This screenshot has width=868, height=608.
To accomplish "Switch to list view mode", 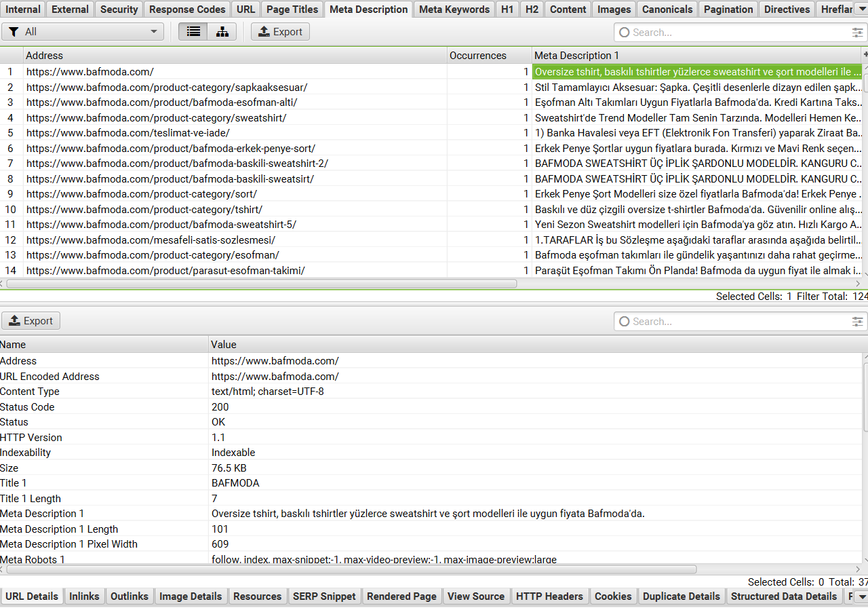I will (x=193, y=32).
